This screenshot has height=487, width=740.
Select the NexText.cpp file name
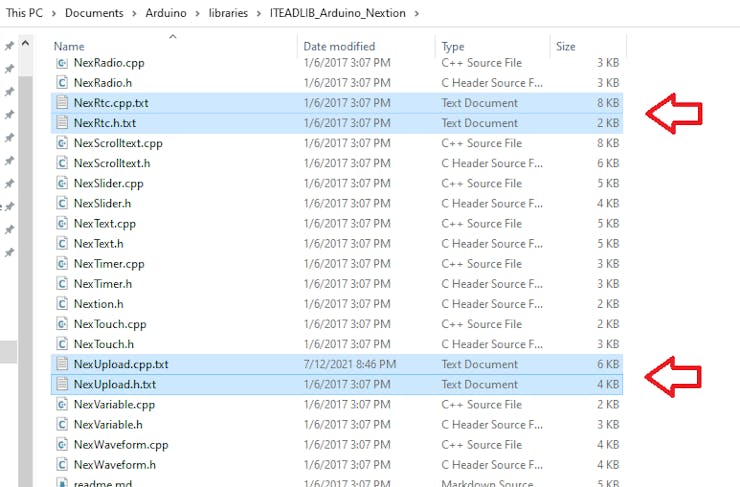pyautogui.click(x=105, y=223)
